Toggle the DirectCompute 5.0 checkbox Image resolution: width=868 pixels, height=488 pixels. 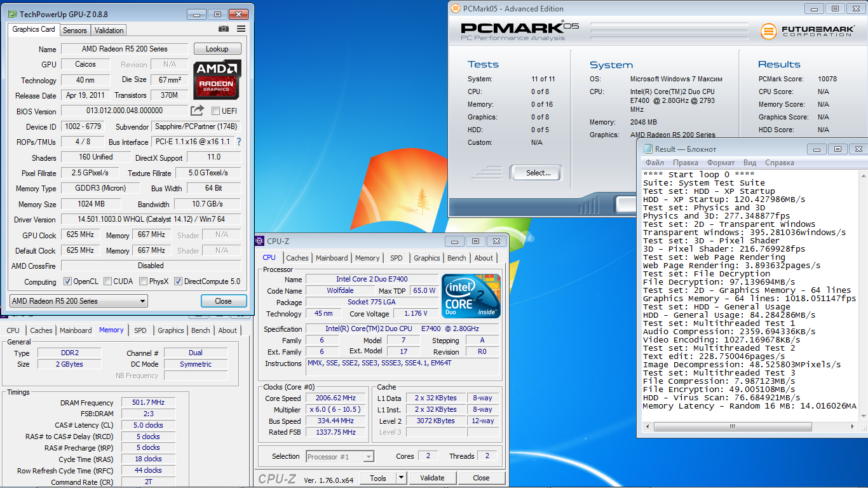point(179,281)
